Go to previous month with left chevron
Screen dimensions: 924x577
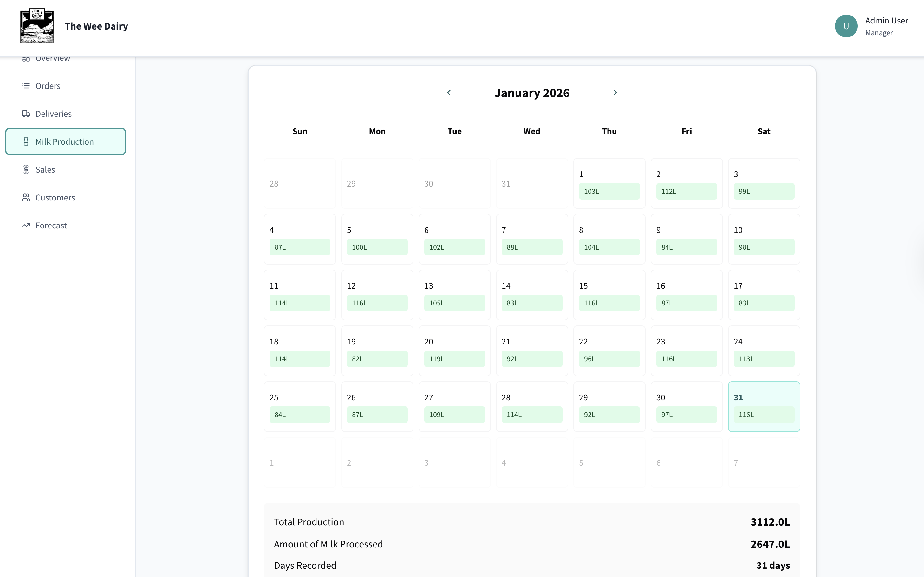coord(449,93)
